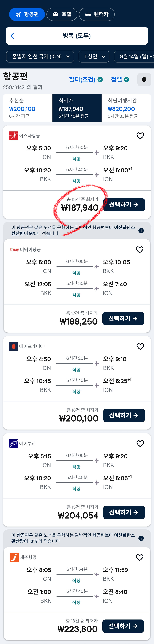Viewport: 154px width, 644px height.
Task: Switch to the 호텔 tab
Action: click(62, 14)
